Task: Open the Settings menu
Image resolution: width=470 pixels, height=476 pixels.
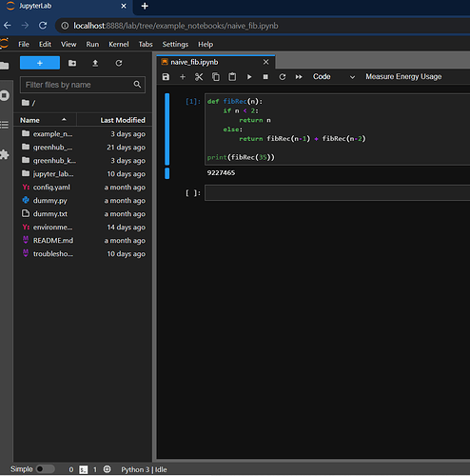Action: [175, 44]
